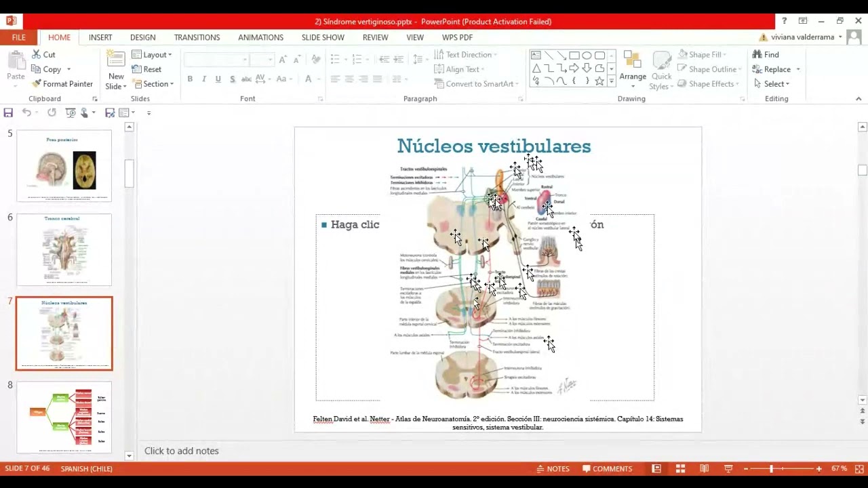Click the Undo arrow icon
868x488 pixels.
[26, 113]
